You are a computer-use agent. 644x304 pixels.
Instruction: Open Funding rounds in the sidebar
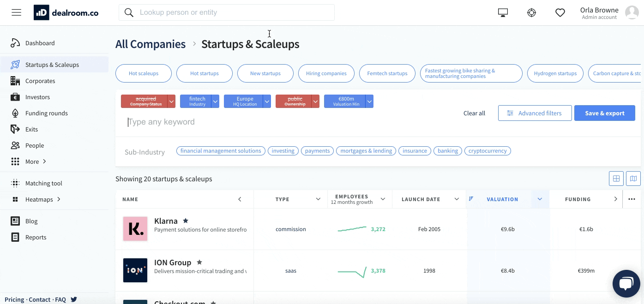point(46,113)
